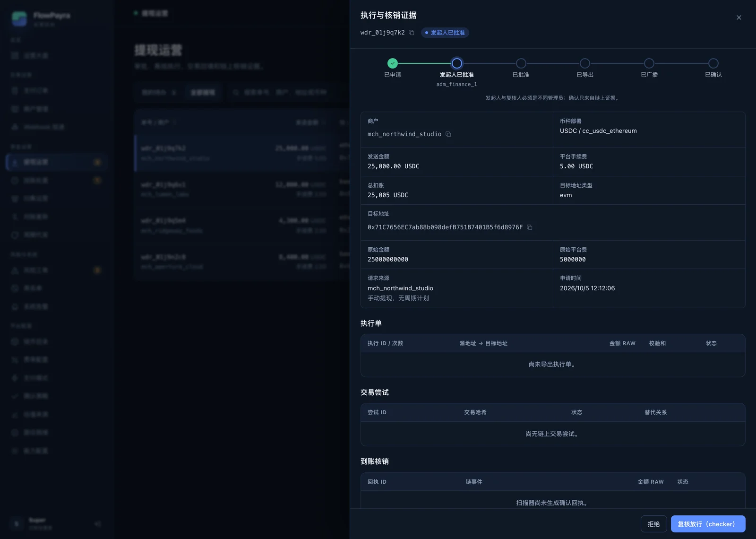Click the 链事件 column header
This screenshot has width=756, height=539.
tap(474, 482)
